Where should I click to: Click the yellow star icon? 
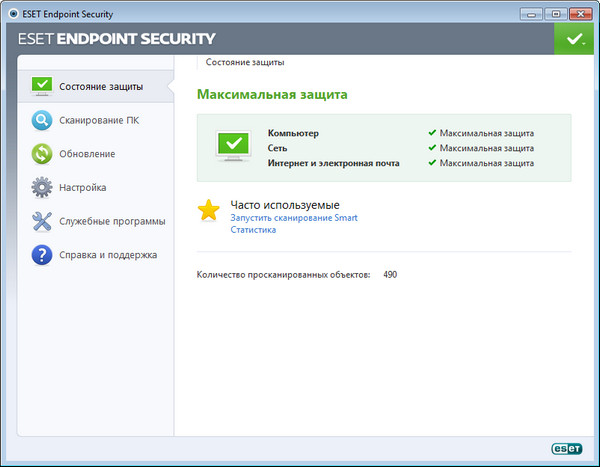tap(208, 210)
